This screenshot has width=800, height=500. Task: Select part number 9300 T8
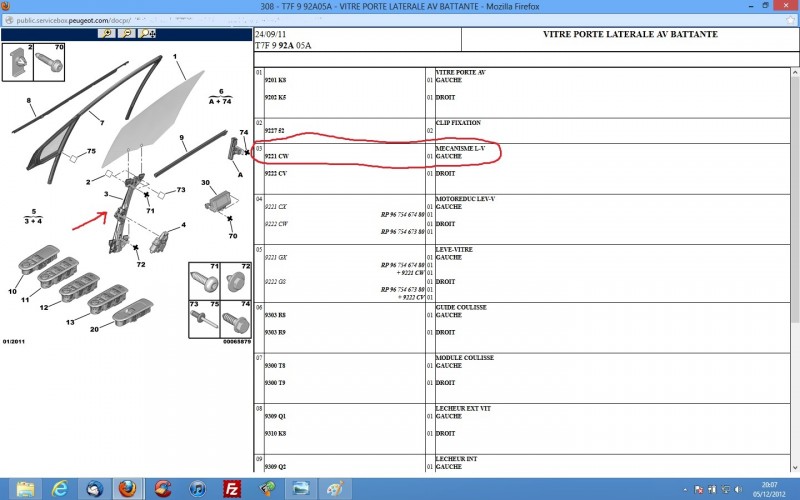(276, 366)
